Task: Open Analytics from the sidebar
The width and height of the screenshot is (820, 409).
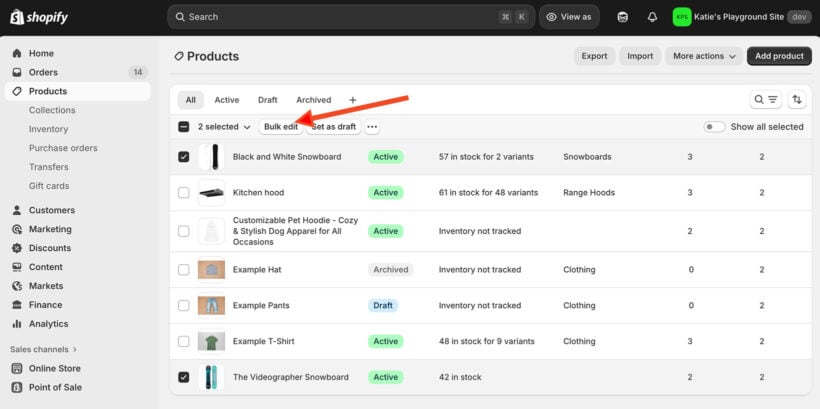Action: (x=48, y=324)
